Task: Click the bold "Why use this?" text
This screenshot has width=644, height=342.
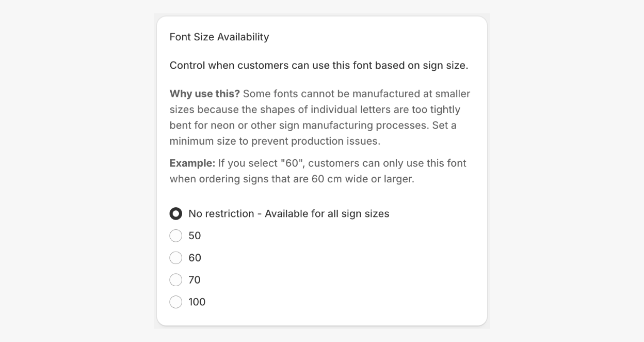Action: click(205, 94)
